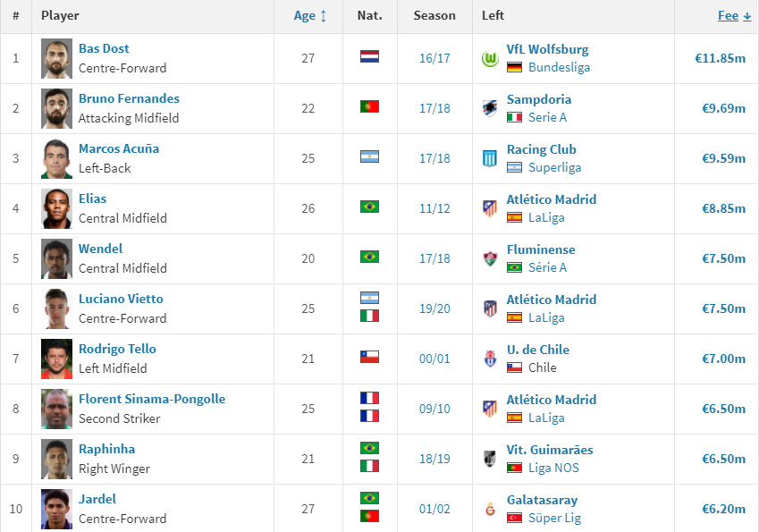Click the Netherlands flag for Bas Dost

[369, 56]
